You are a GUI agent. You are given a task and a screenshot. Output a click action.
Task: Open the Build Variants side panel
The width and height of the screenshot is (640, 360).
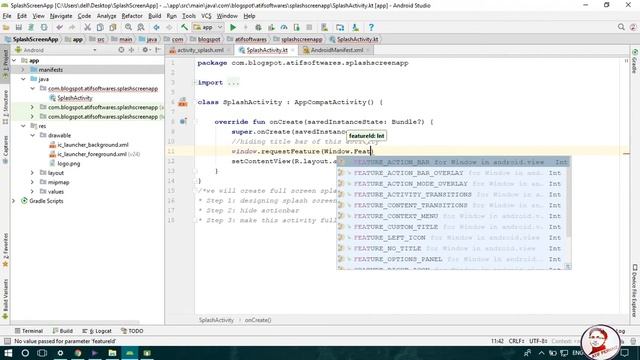pyautogui.click(x=5, y=299)
